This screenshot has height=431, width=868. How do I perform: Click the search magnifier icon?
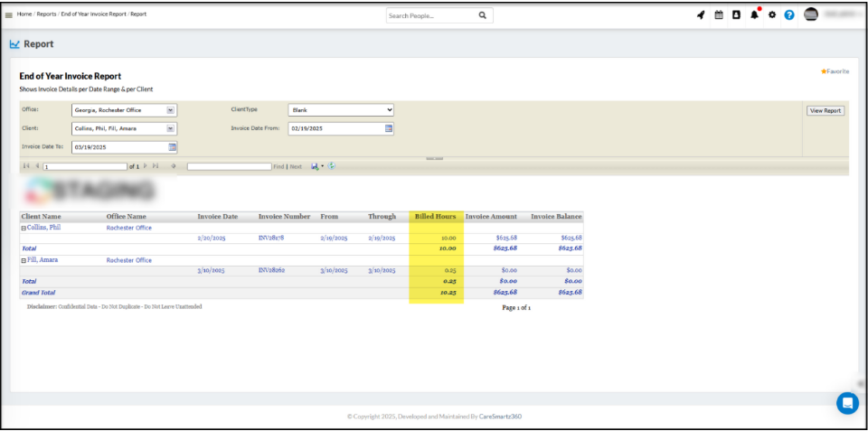point(483,15)
